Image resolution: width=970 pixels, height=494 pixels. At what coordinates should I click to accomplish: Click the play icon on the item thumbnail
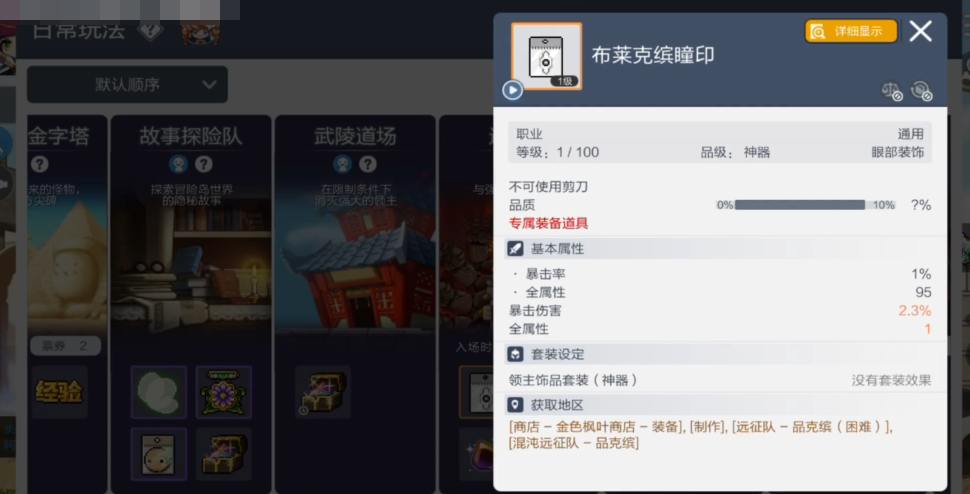pyautogui.click(x=512, y=90)
